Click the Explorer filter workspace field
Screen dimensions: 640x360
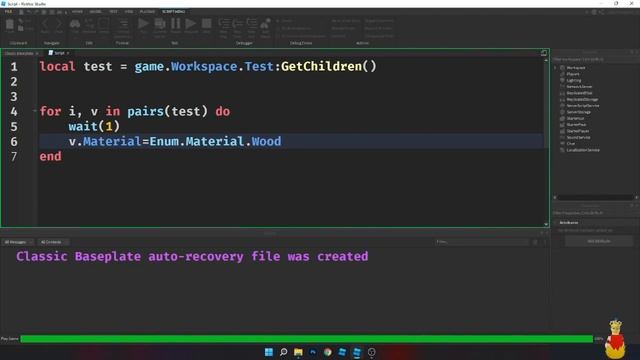pyautogui.click(x=595, y=60)
